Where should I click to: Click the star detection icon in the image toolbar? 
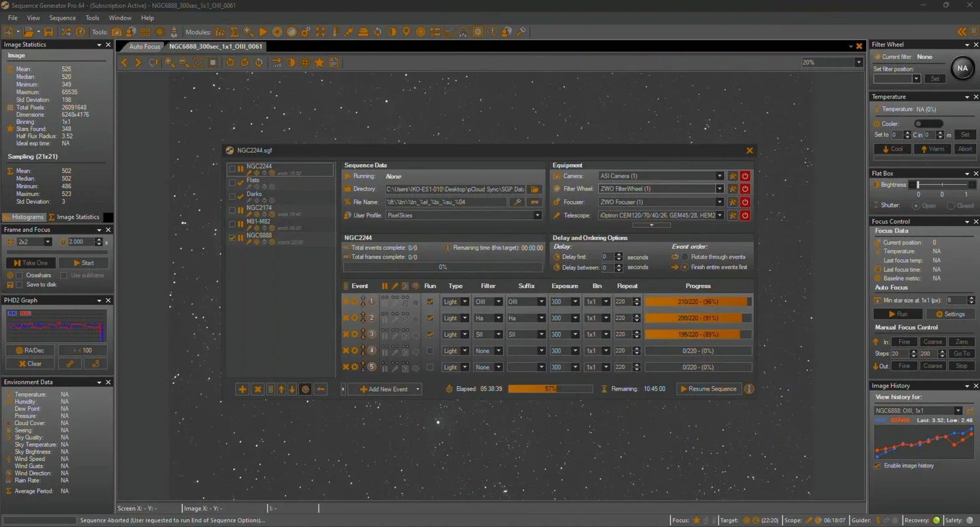tap(319, 62)
